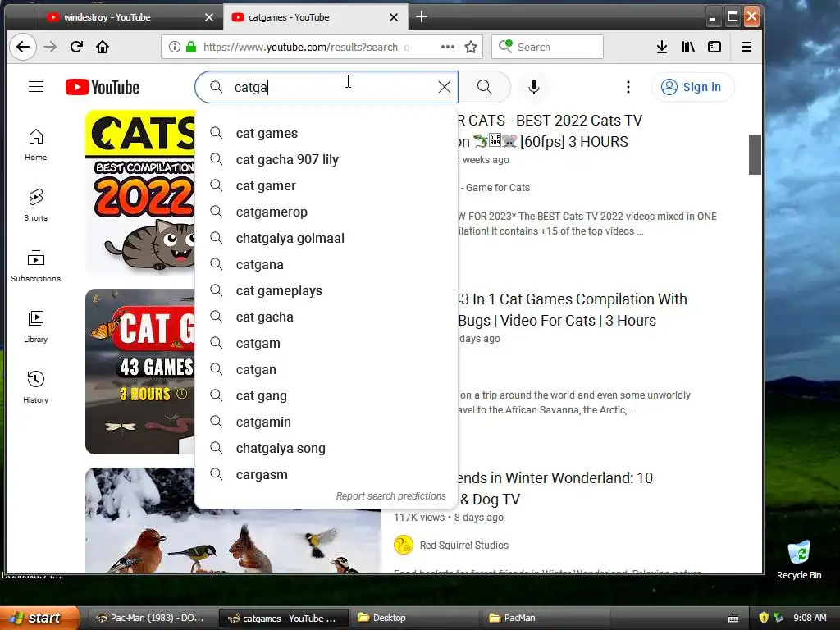Open the Firefox hamburger menu

746,47
